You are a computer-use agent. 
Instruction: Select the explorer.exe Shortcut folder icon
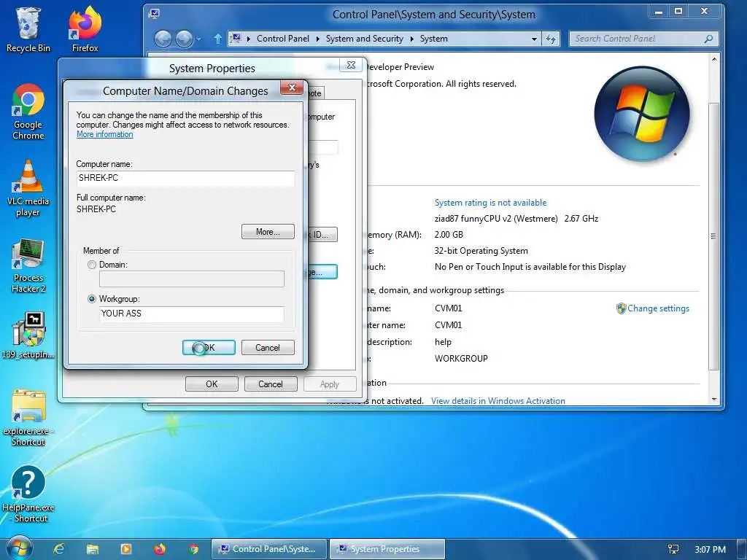(x=28, y=418)
